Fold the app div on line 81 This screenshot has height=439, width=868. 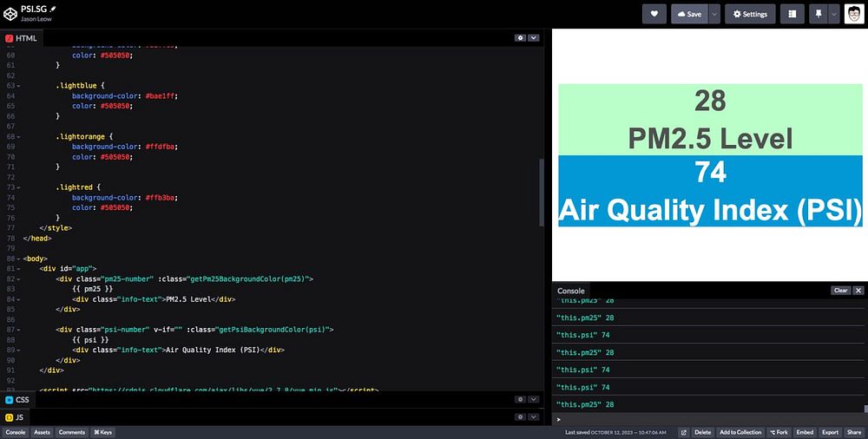pos(19,268)
